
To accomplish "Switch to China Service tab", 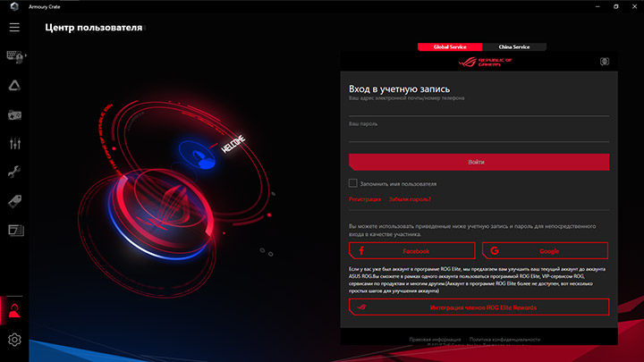I will (514, 46).
